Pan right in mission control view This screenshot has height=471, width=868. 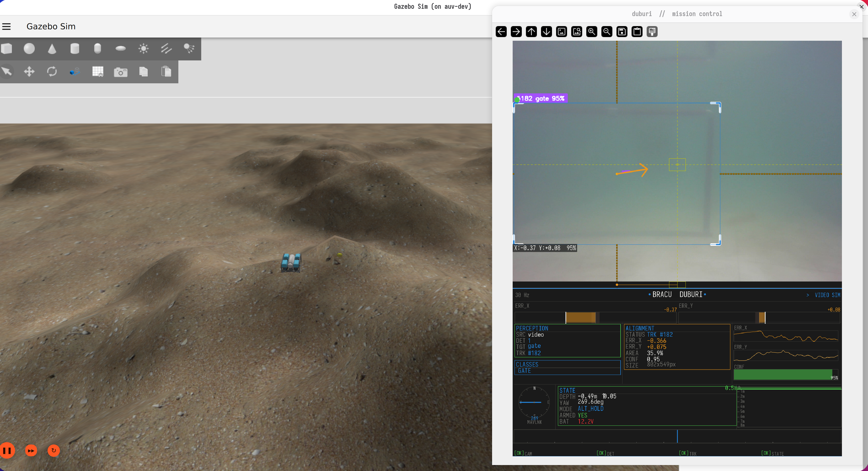pos(516,32)
